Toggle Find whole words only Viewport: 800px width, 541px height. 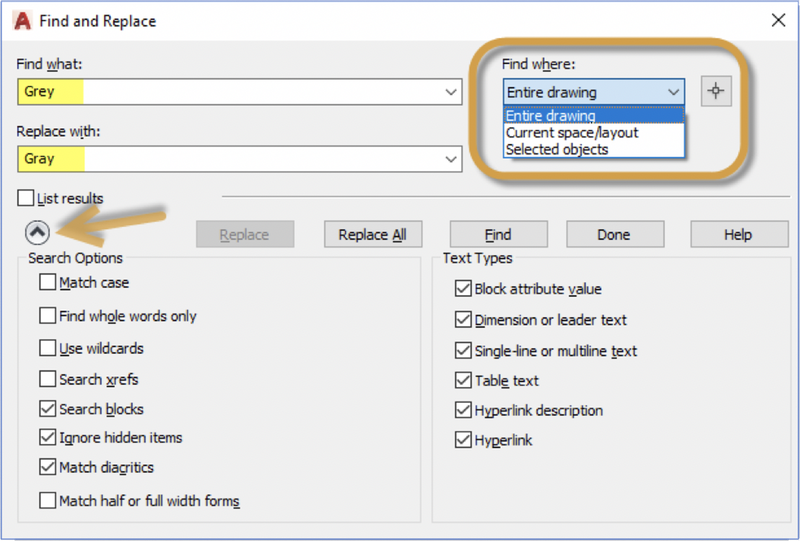point(48,316)
